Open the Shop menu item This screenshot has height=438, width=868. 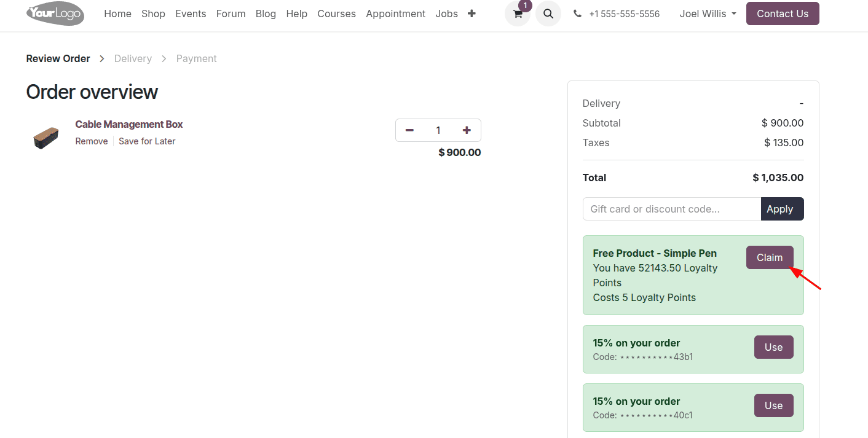tap(153, 14)
